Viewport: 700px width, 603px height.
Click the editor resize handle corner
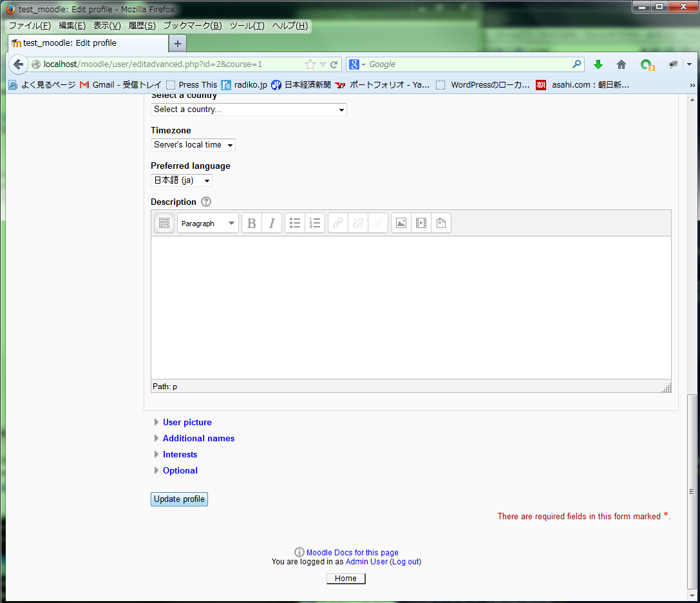tap(667, 388)
